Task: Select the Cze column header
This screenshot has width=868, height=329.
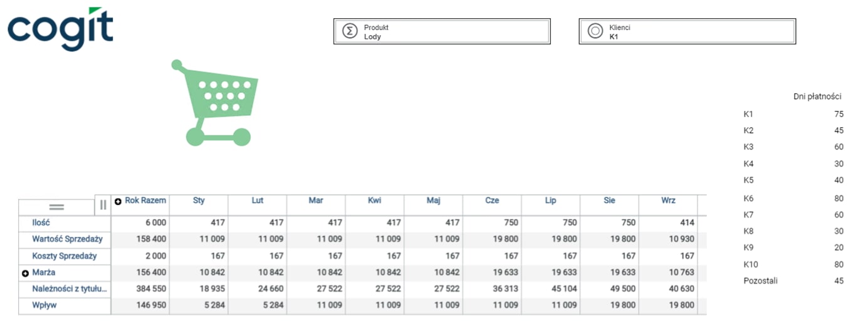Action: coord(492,201)
